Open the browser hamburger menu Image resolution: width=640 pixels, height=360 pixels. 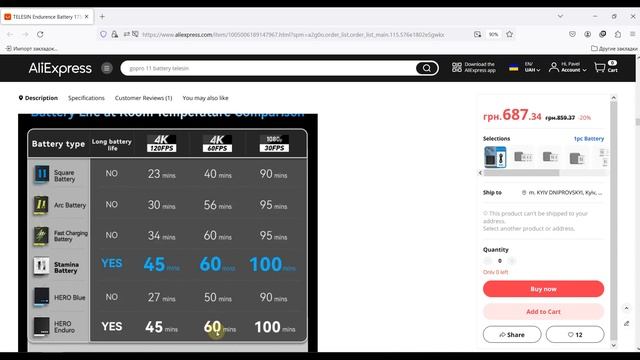pyautogui.click(x=633, y=34)
